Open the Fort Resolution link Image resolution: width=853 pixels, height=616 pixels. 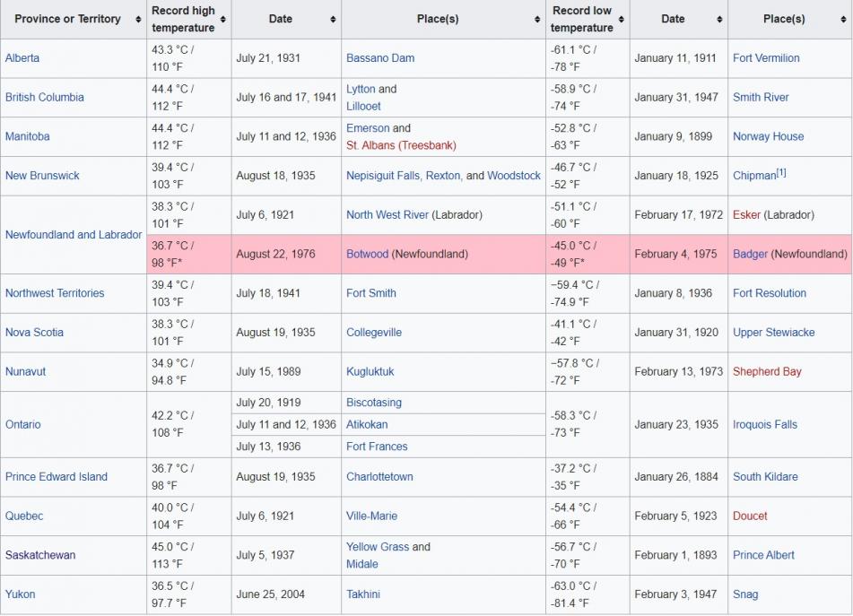pos(770,293)
